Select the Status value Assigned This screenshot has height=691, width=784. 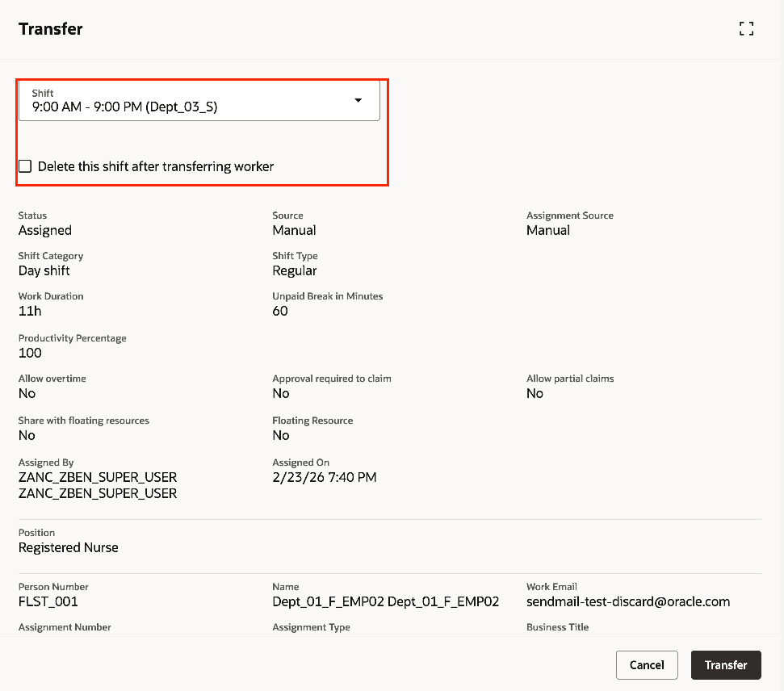pos(44,230)
